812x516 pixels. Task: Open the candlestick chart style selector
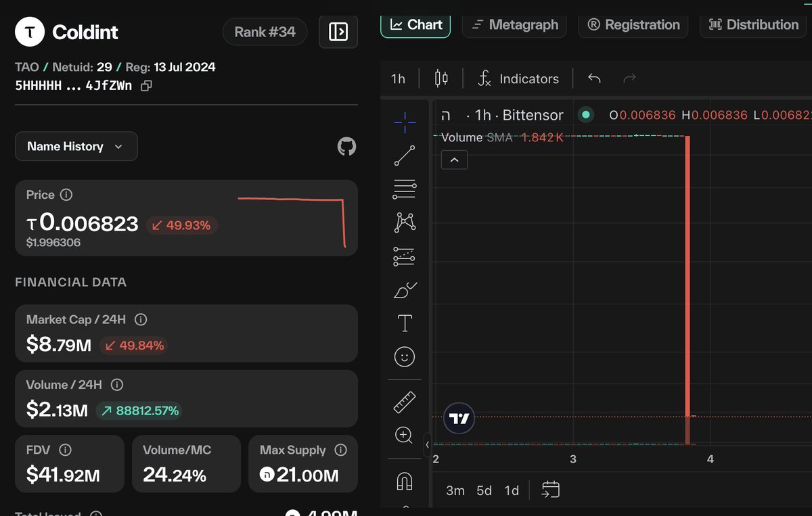click(441, 78)
